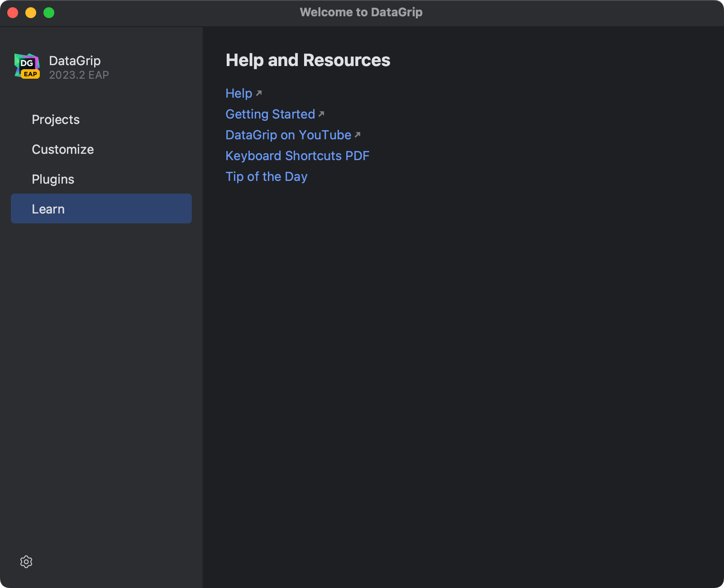Click the DataGrip application logo icon
This screenshot has height=588, width=724.
point(26,66)
